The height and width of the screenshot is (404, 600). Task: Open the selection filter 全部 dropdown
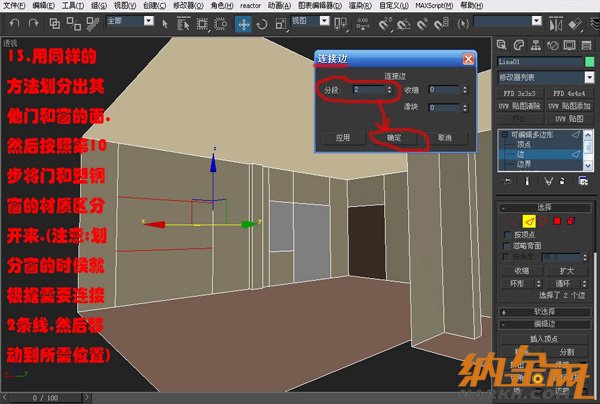point(148,21)
